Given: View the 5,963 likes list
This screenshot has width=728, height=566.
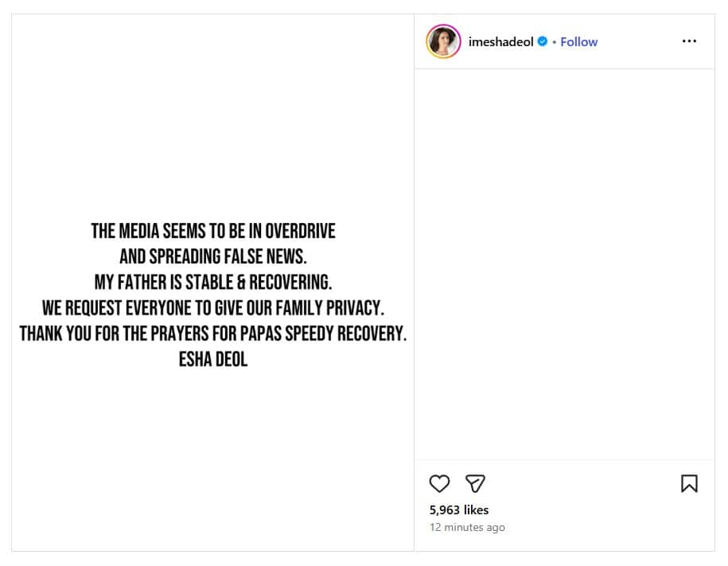Looking at the screenshot, I should tap(459, 509).
